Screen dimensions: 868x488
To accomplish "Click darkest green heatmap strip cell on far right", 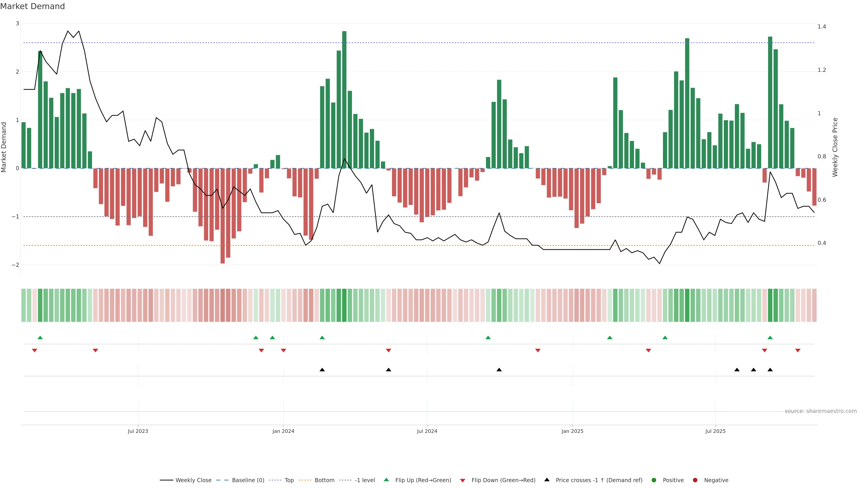I will 770,305.
